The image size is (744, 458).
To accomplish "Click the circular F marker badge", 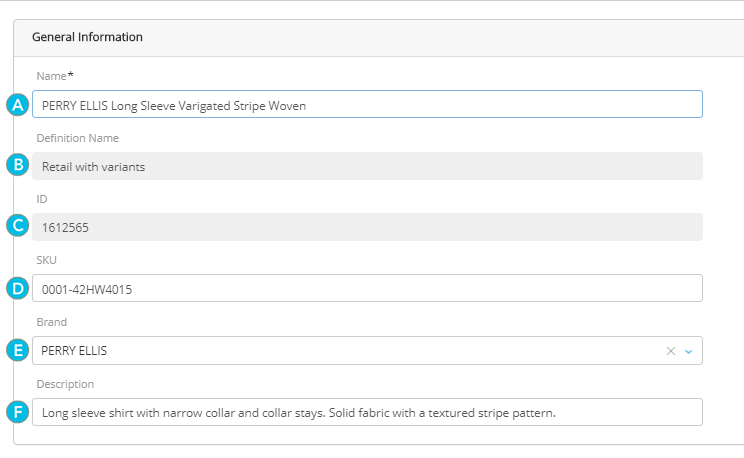I will 16,412.
